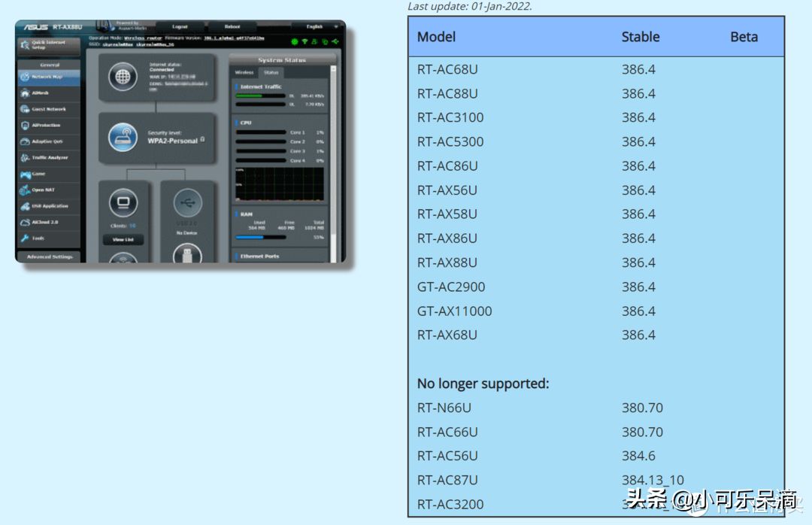Open the AiCloud 2.0 item
812x525 pixels.
(49, 222)
